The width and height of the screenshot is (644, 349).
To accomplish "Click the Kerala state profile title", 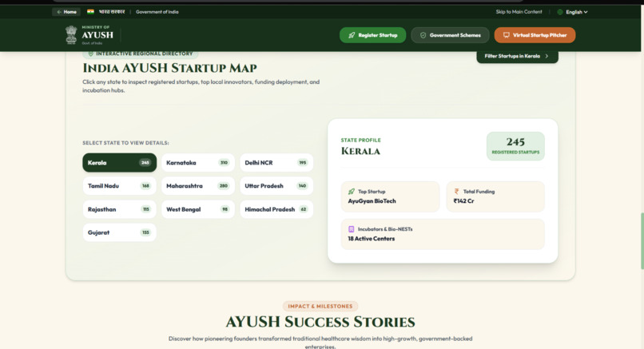I will click(x=360, y=151).
